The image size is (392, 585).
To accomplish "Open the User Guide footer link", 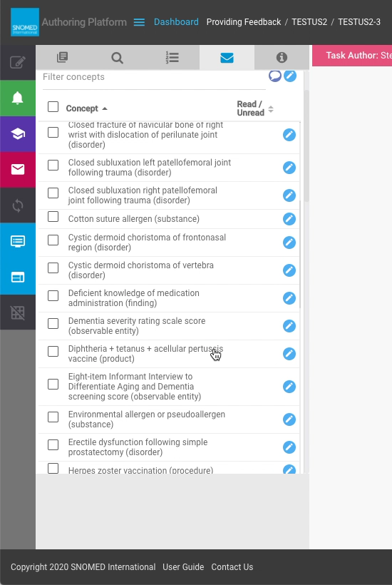I will coord(183,567).
